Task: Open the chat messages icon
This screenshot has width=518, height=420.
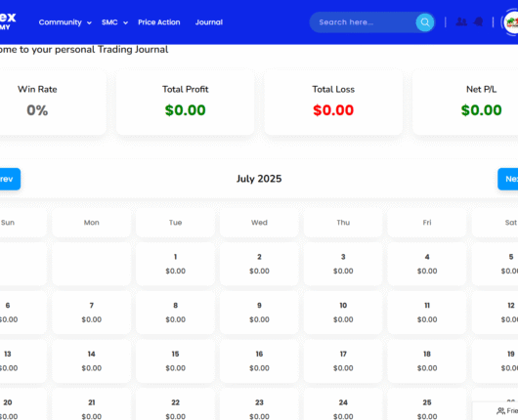Action: coord(478,22)
